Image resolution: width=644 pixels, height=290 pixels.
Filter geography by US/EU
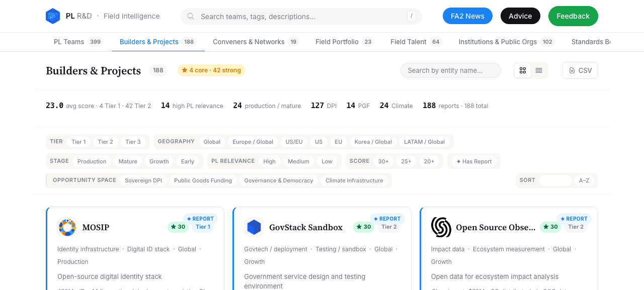[x=294, y=142]
